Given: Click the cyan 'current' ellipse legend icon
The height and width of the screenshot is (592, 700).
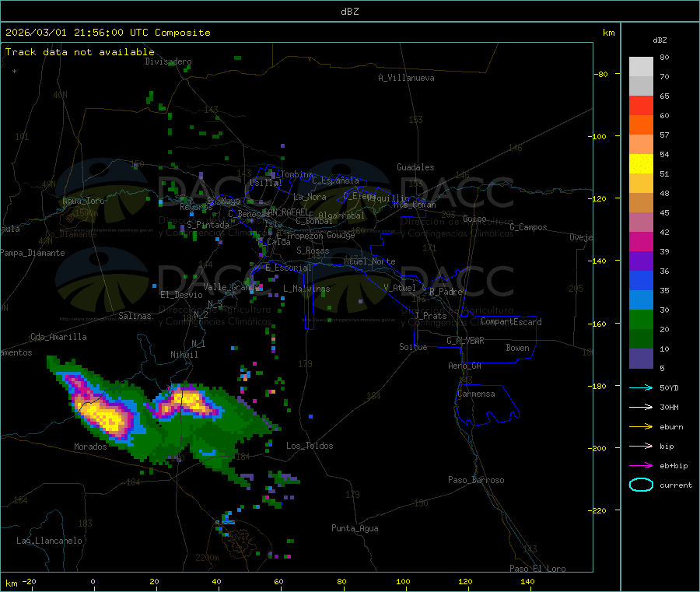Looking at the screenshot, I should (641, 485).
